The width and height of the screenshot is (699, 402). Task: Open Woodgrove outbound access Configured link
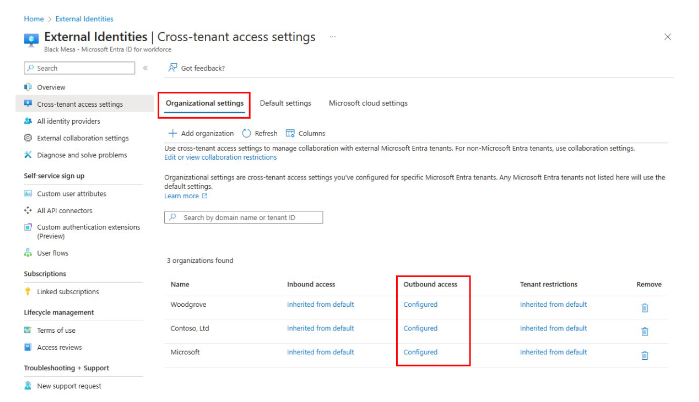(x=420, y=304)
